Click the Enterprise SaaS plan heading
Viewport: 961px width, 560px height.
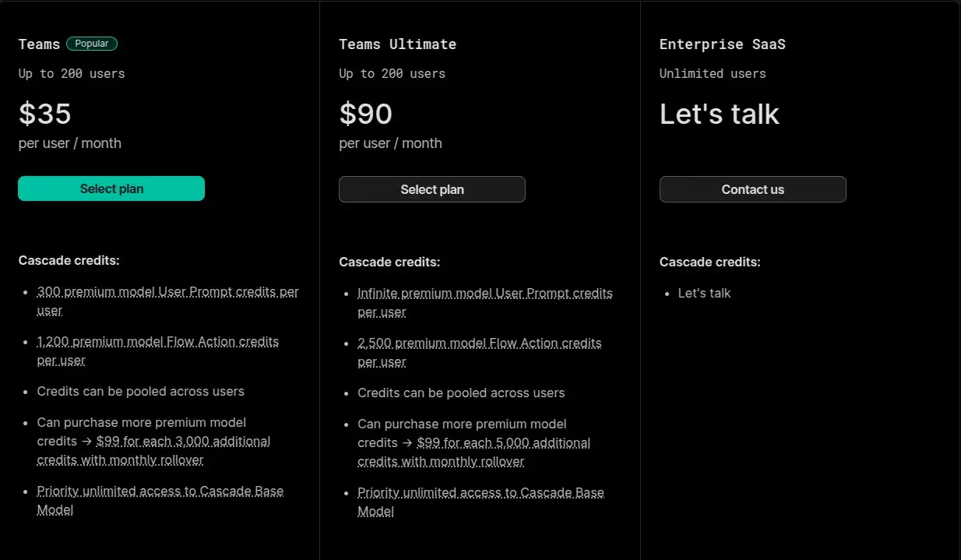pos(722,44)
